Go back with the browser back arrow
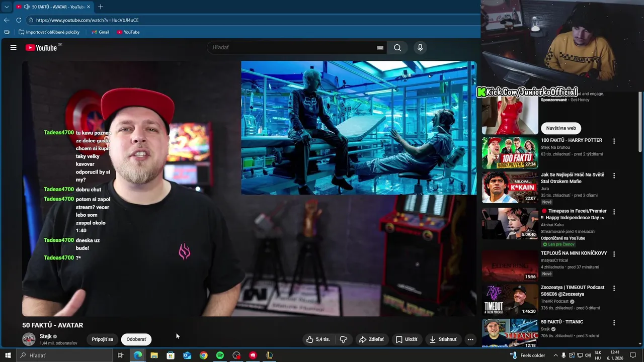This screenshot has width=644, height=362. (x=7, y=20)
